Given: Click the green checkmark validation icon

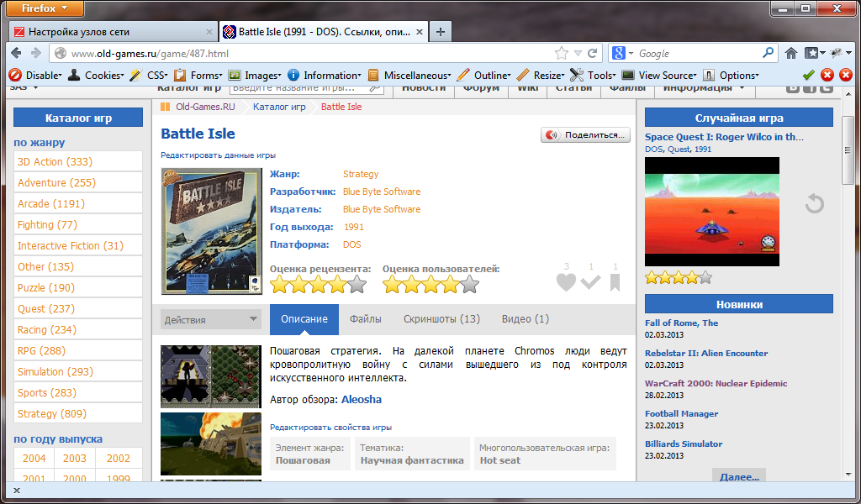Looking at the screenshot, I should point(808,75).
